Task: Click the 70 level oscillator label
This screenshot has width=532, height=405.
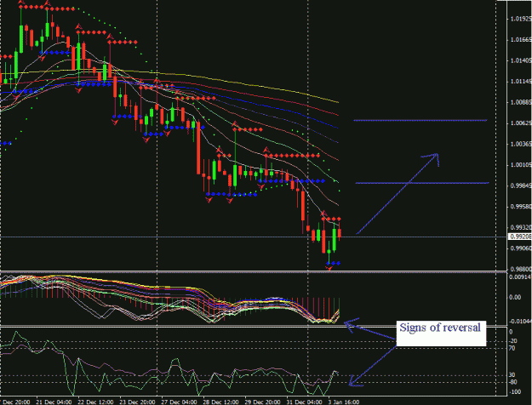Action: tap(512, 348)
